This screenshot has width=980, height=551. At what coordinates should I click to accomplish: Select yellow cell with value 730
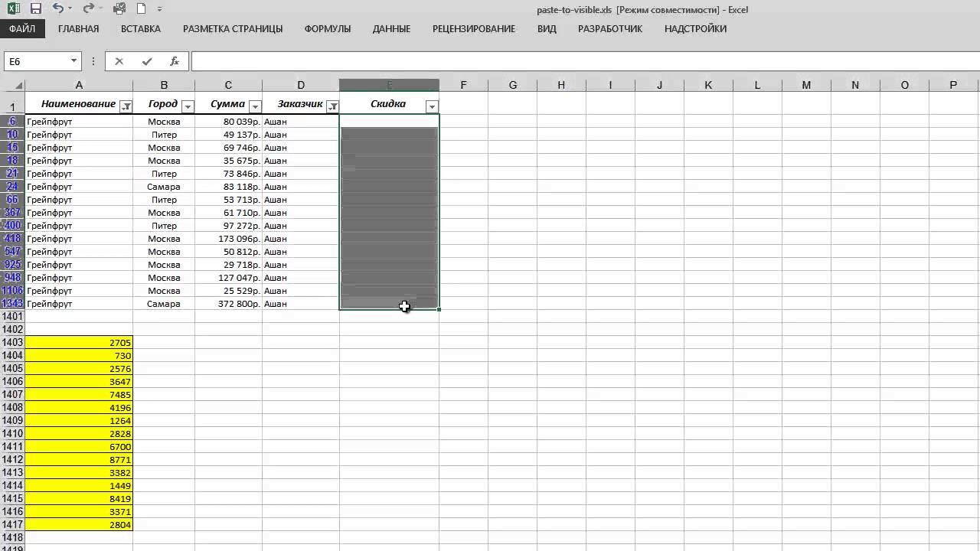click(79, 355)
